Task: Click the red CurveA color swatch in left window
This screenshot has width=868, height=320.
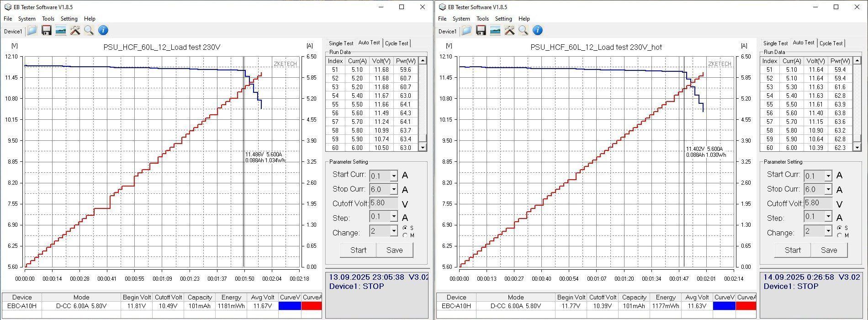Action: pos(312,306)
